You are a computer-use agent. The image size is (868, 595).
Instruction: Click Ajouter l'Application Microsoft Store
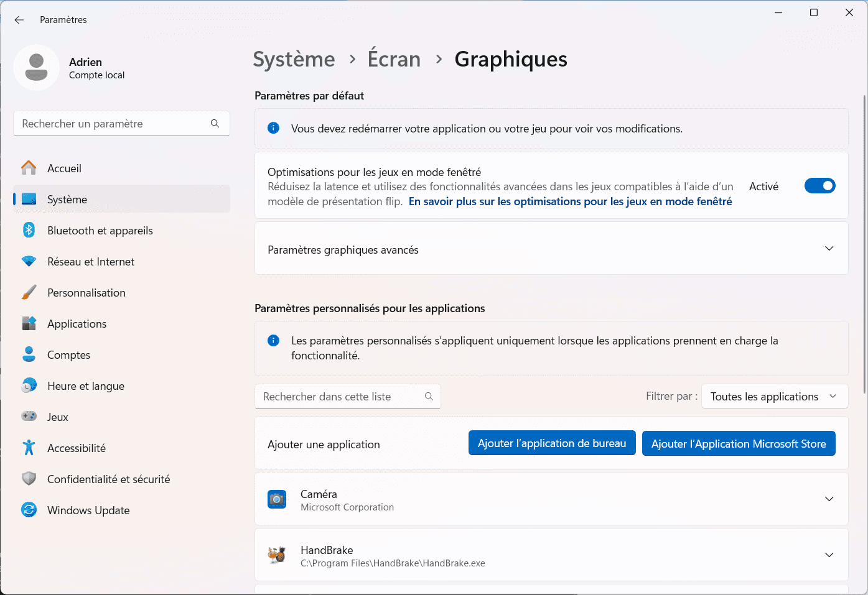(x=739, y=443)
